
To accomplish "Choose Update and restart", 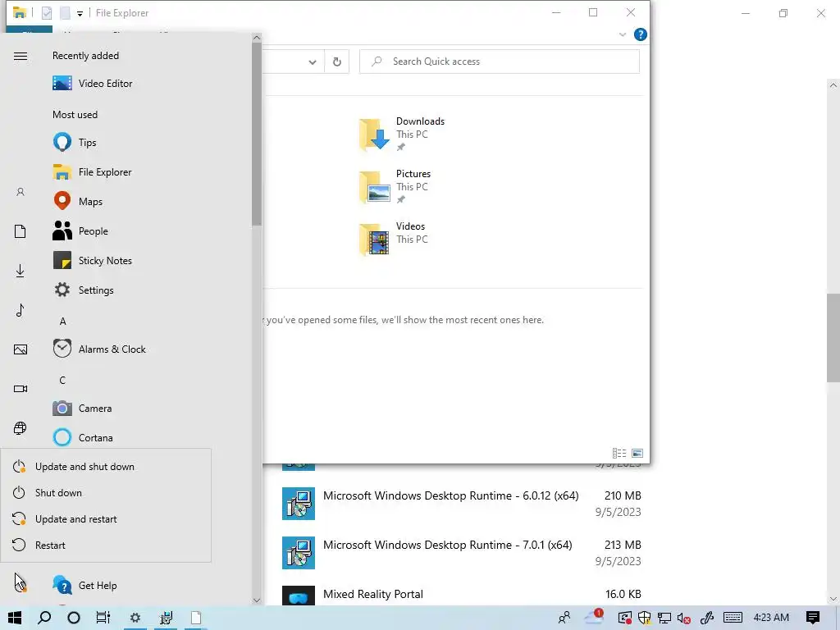I will coord(106,519).
